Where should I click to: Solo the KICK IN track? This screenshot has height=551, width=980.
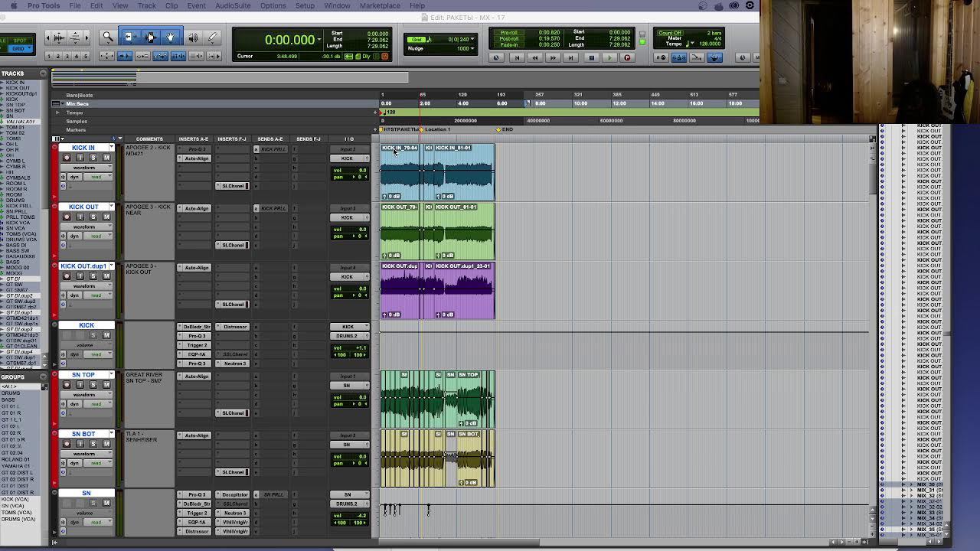click(93, 158)
